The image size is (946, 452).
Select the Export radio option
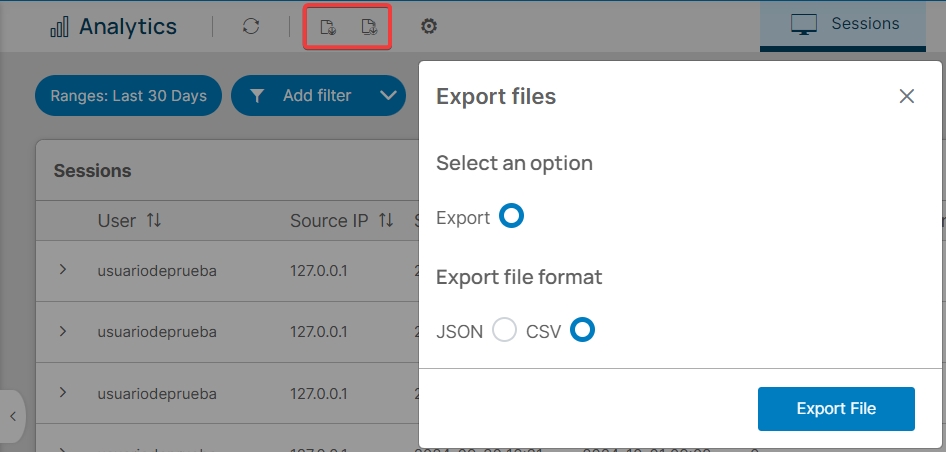[511, 217]
